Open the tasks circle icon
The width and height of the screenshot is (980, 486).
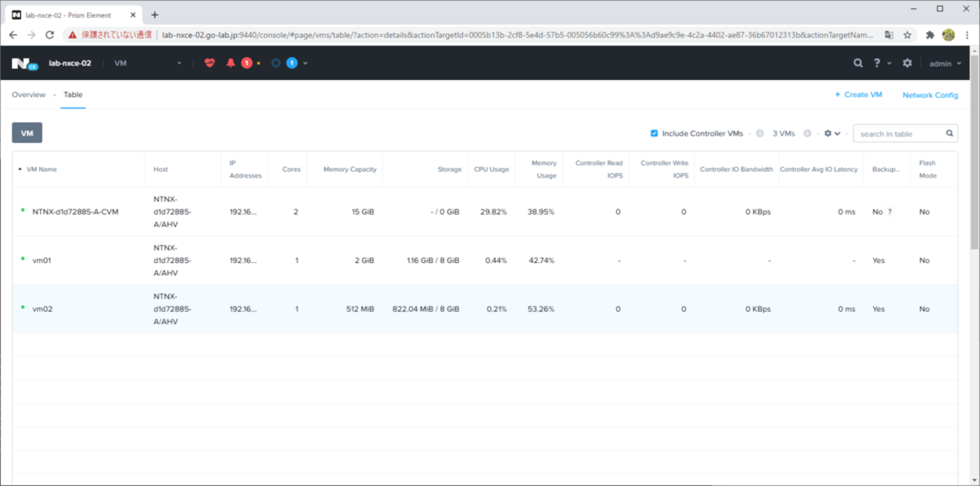point(276,63)
